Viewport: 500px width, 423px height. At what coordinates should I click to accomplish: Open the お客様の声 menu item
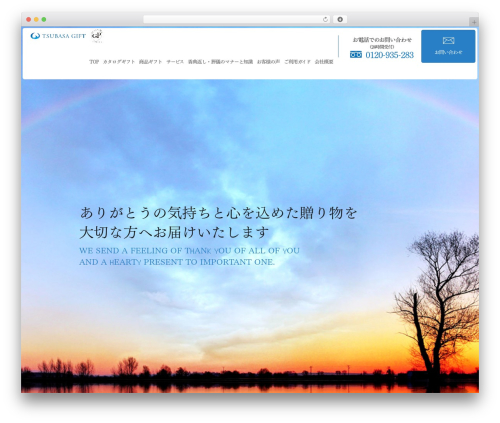(268, 62)
